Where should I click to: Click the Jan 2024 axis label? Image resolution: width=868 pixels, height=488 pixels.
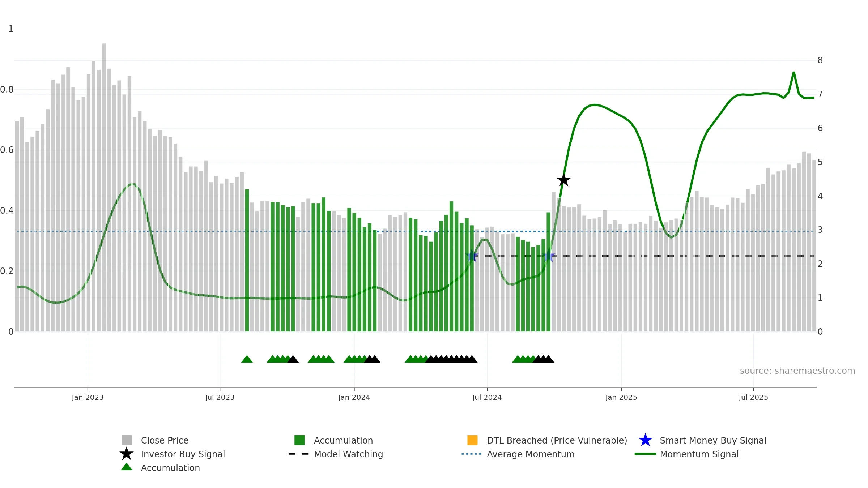pos(354,398)
